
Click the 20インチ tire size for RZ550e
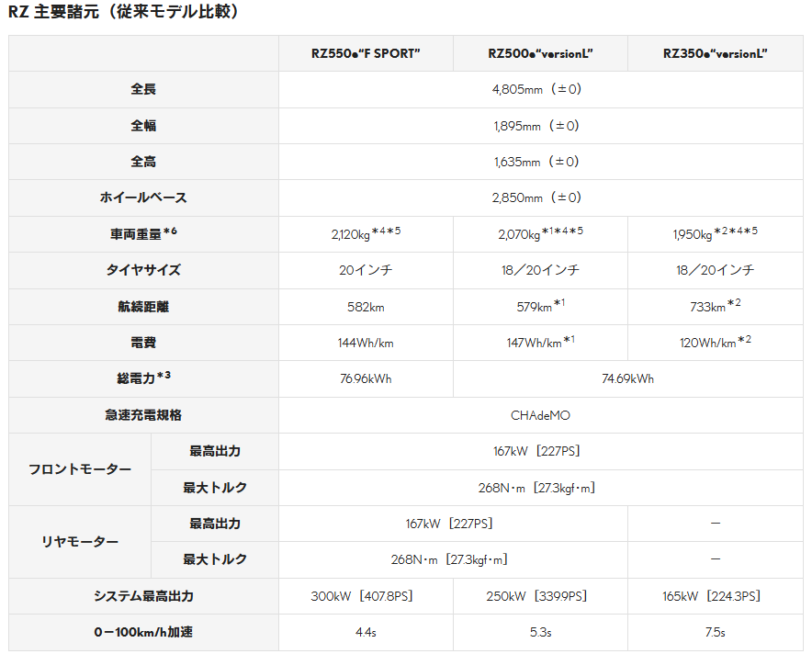coord(366,270)
